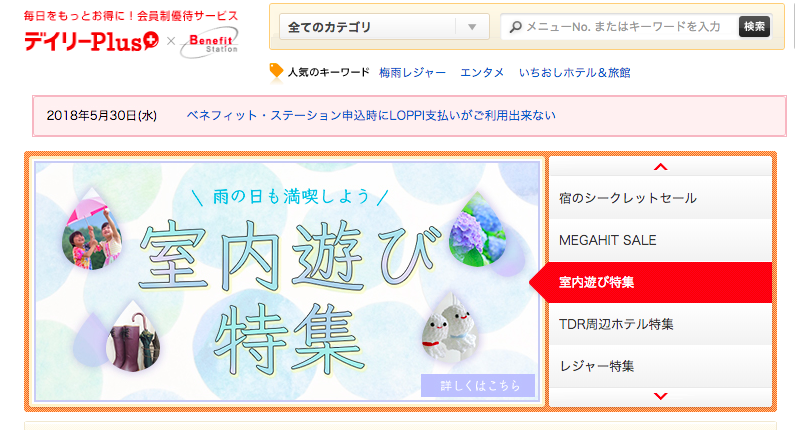Click the orange keyword tag icon

click(x=276, y=71)
